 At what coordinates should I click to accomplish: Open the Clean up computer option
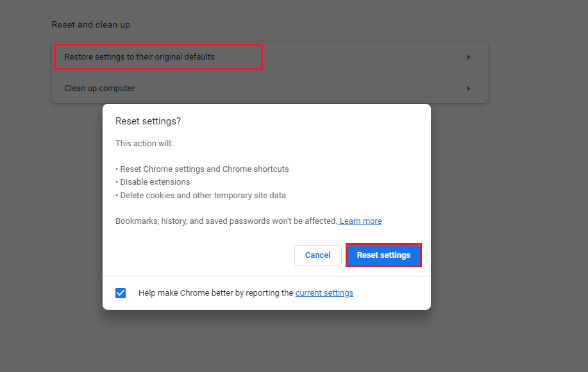pyautogui.click(x=269, y=88)
